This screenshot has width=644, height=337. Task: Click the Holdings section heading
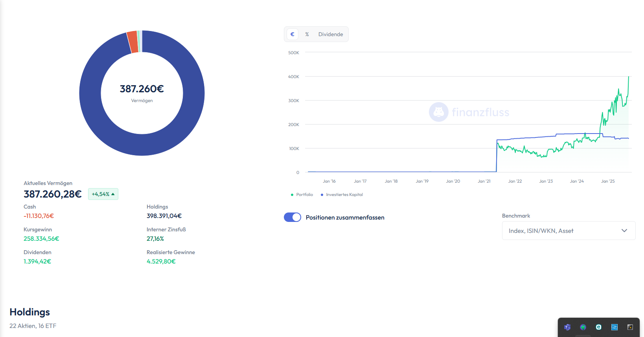coord(30,312)
